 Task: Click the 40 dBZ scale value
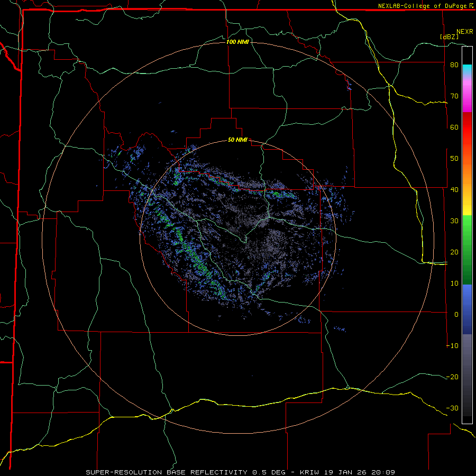pyautogui.click(x=454, y=189)
